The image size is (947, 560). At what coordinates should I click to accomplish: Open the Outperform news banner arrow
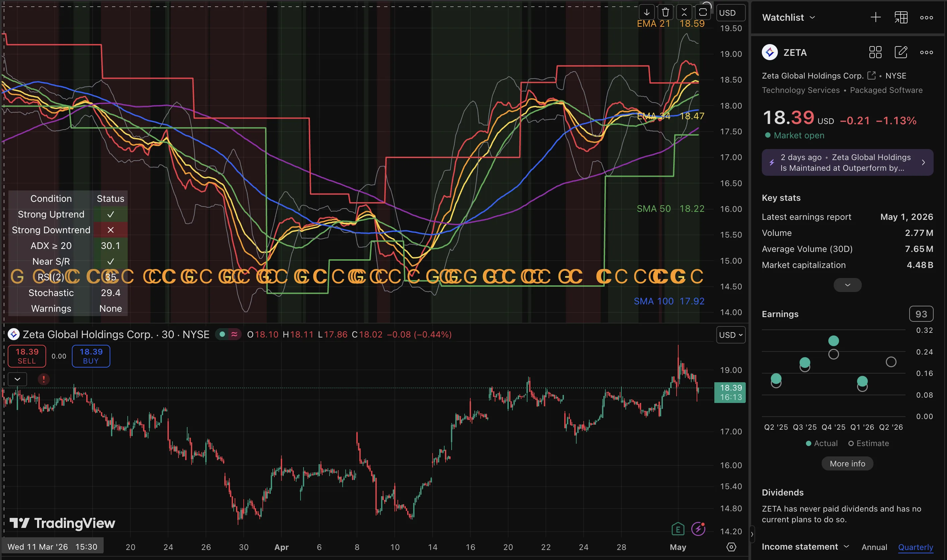point(923,162)
